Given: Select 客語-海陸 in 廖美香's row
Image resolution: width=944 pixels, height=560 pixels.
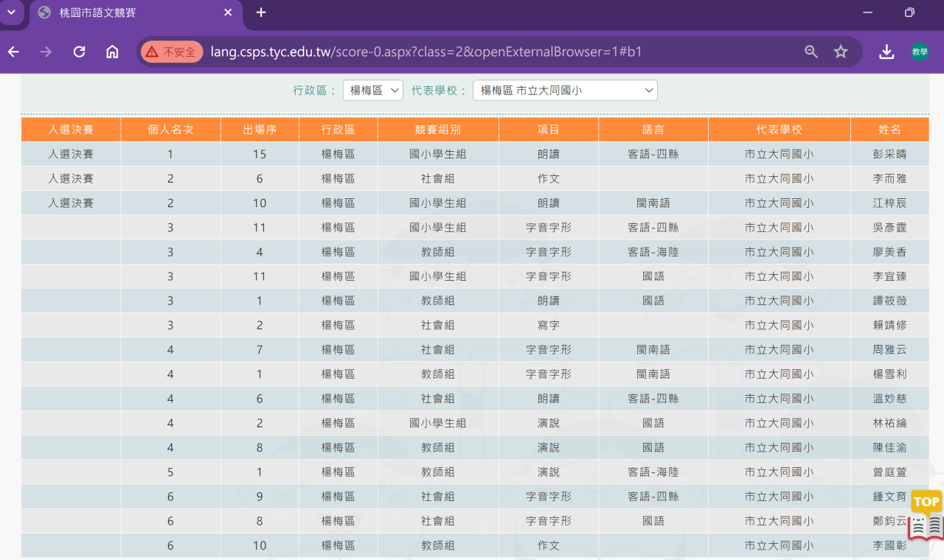Looking at the screenshot, I should tap(653, 252).
